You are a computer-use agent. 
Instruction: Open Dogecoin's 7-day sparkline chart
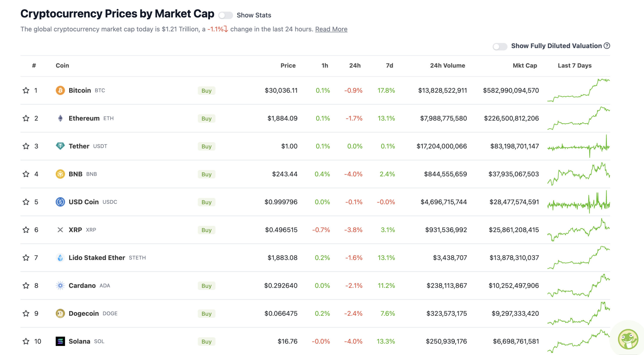578,313
